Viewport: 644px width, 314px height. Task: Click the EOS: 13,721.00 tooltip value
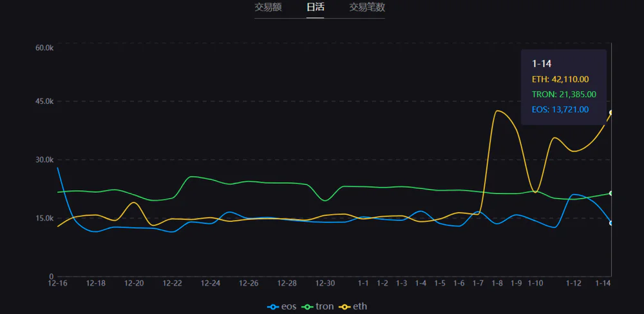click(x=560, y=110)
